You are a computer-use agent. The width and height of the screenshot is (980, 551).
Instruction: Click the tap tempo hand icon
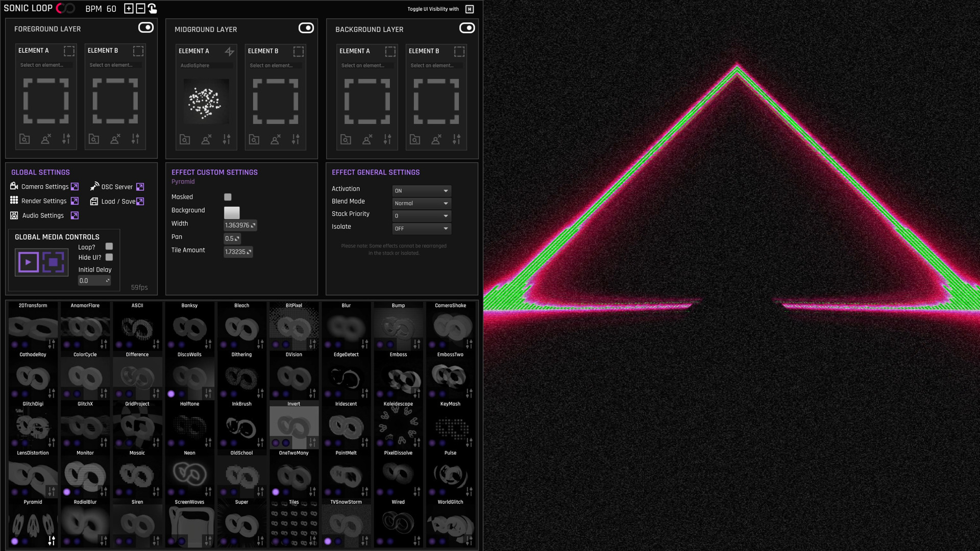151,8
